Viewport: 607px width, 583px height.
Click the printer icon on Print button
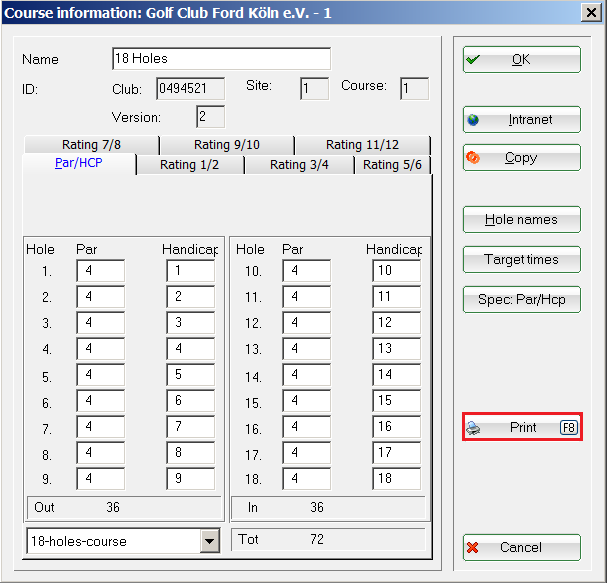click(473, 428)
